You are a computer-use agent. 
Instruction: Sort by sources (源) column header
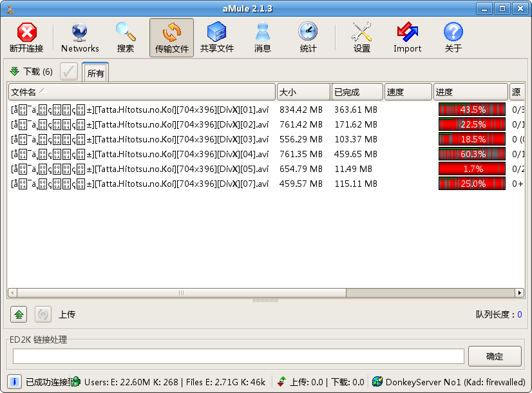(x=517, y=92)
